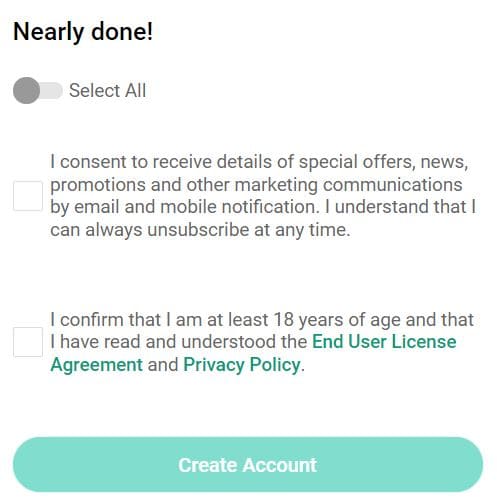Click the Select All text label
This screenshot has width=497, height=502.
pyautogui.click(x=108, y=91)
